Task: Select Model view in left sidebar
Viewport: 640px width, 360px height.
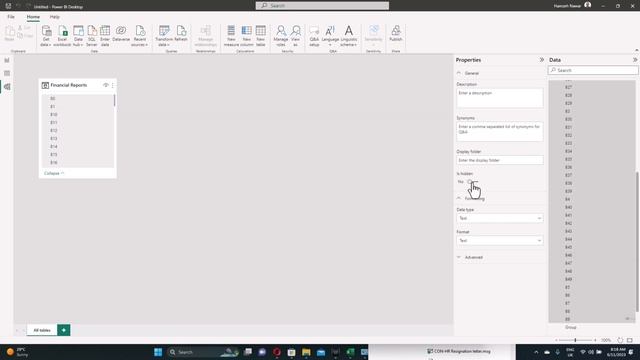Action: pos(7,87)
